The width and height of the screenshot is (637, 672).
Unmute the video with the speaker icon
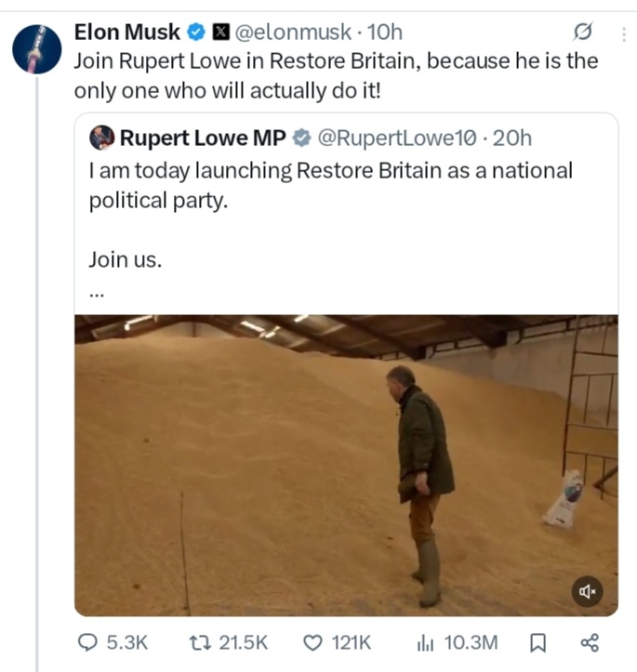pos(588,590)
